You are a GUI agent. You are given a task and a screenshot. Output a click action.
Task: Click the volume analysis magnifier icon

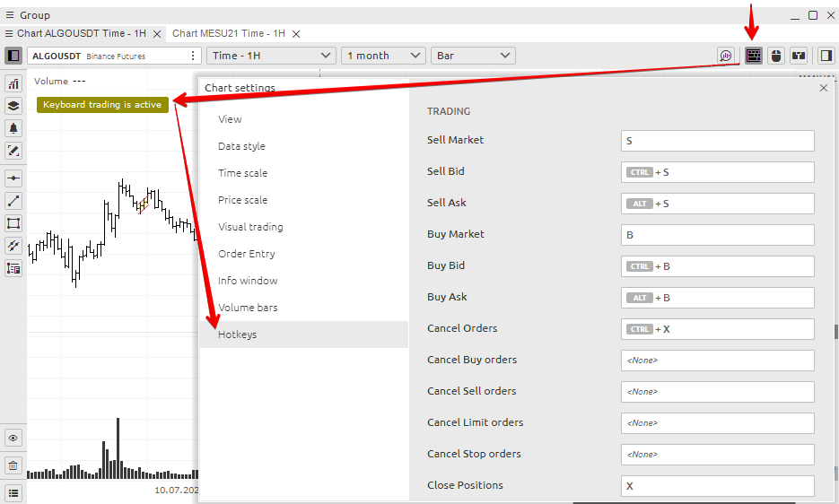[726, 56]
